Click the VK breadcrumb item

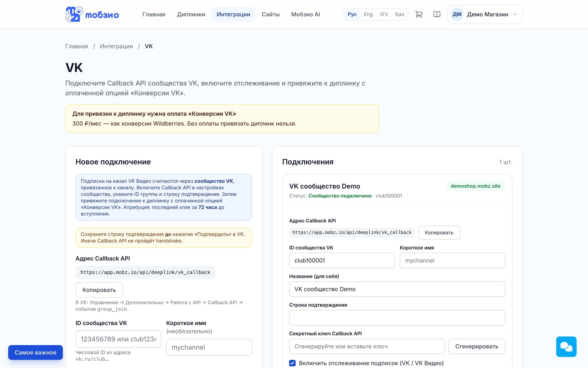[x=149, y=46]
